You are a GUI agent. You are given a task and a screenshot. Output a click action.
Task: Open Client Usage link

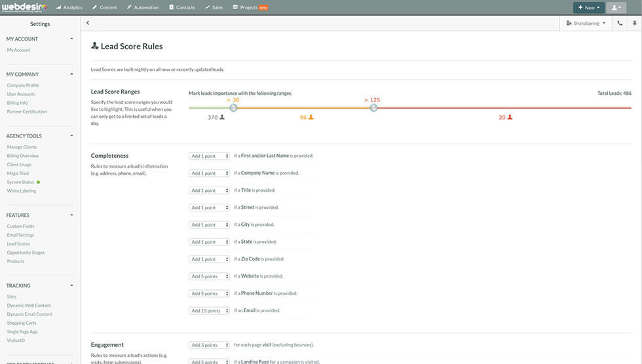click(x=19, y=164)
